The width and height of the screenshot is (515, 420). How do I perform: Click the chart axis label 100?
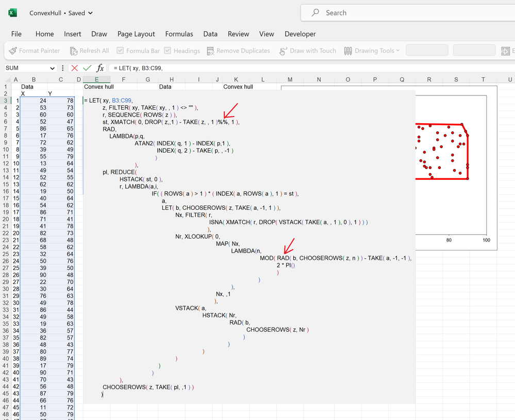click(x=486, y=240)
